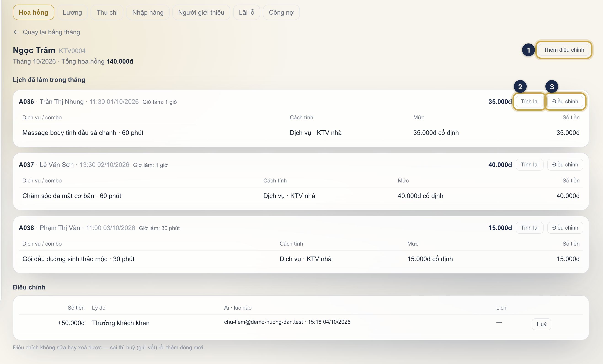The image size is (603, 364).
Task: Click the 11:30 01/10/2026 timestamp
Action: (x=114, y=102)
